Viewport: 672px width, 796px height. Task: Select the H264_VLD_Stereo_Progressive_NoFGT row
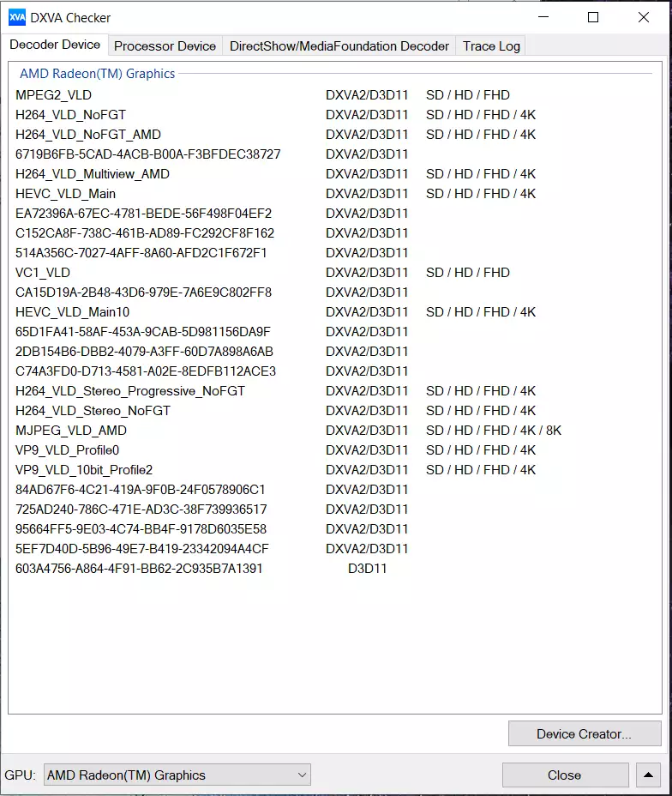click(335, 391)
